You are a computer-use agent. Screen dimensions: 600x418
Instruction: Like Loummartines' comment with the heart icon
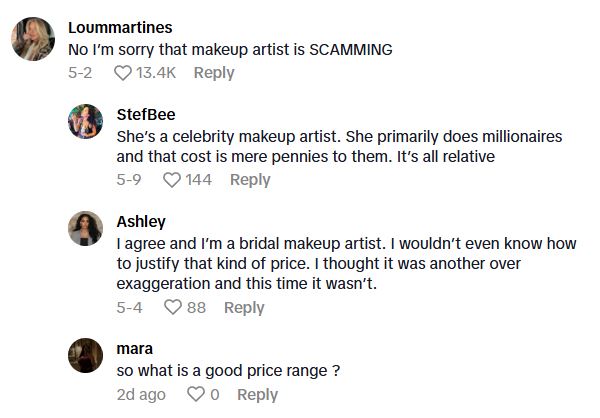point(123,73)
